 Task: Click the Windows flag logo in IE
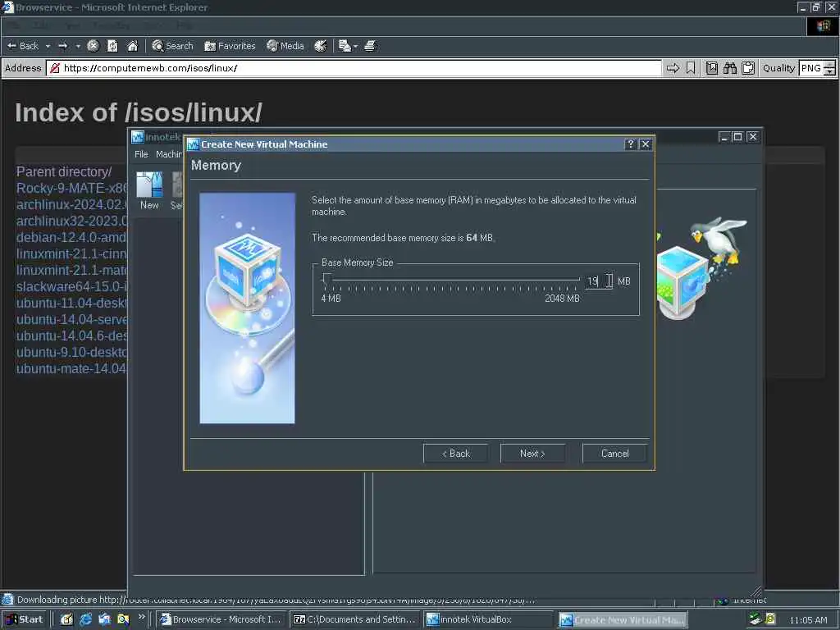tap(823, 25)
